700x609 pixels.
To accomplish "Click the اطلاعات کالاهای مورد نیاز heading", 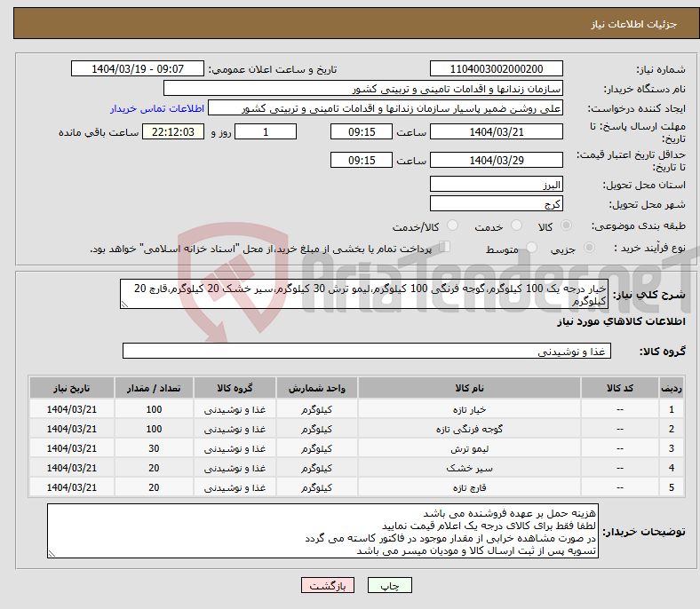I will coord(621,321).
